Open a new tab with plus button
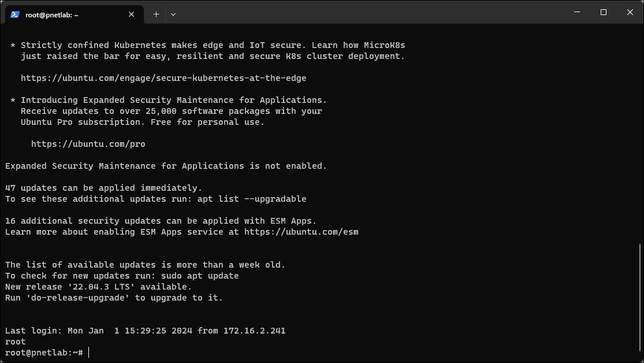 (x=156, y=14)
